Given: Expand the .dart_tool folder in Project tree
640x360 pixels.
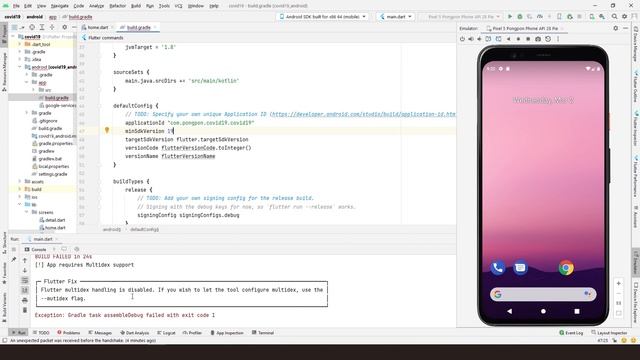Looking at the screenshot, I should tap(20, 44).
